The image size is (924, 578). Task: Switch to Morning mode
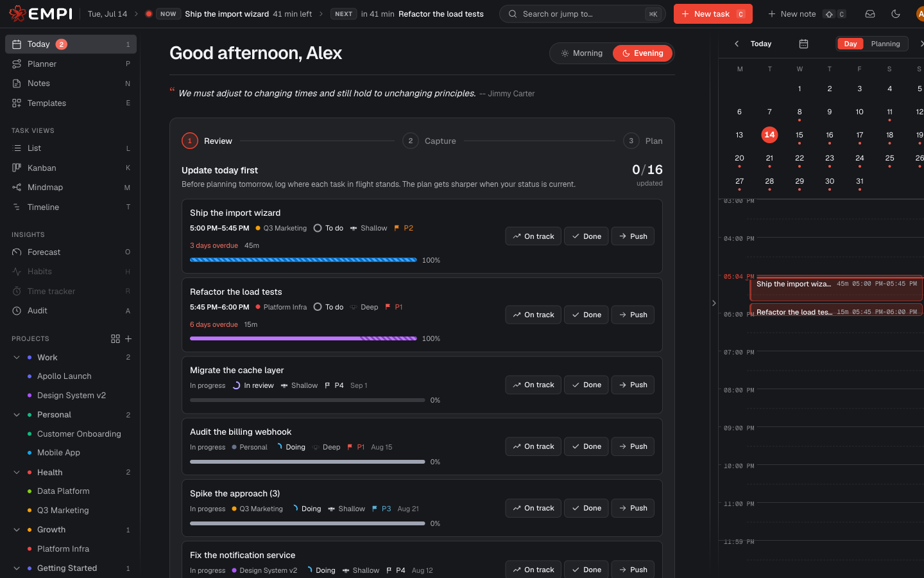pyautogui.click(x=581, y=53)
